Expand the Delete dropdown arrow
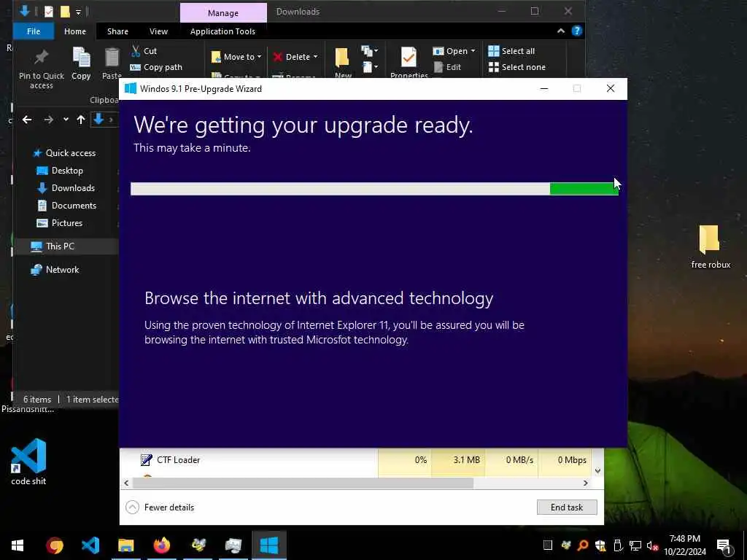Image resolution: width=747 pixels, height=560 pixels. 315,57
